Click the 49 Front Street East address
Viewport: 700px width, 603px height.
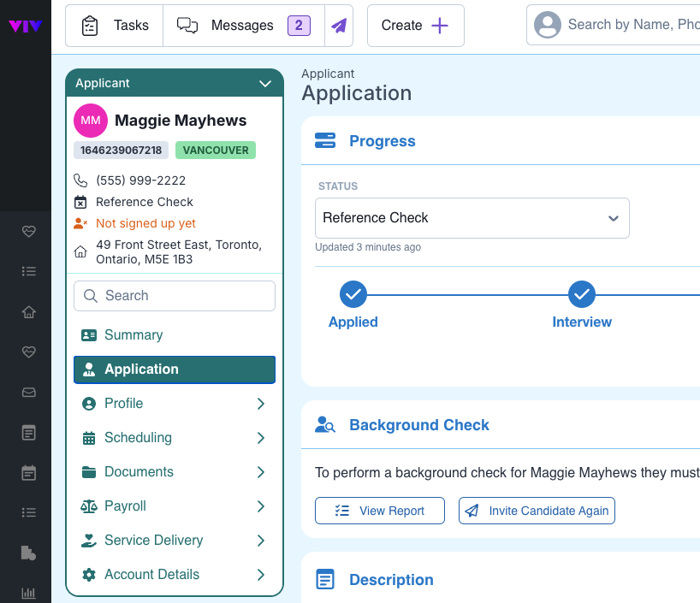tap(179, 251)
